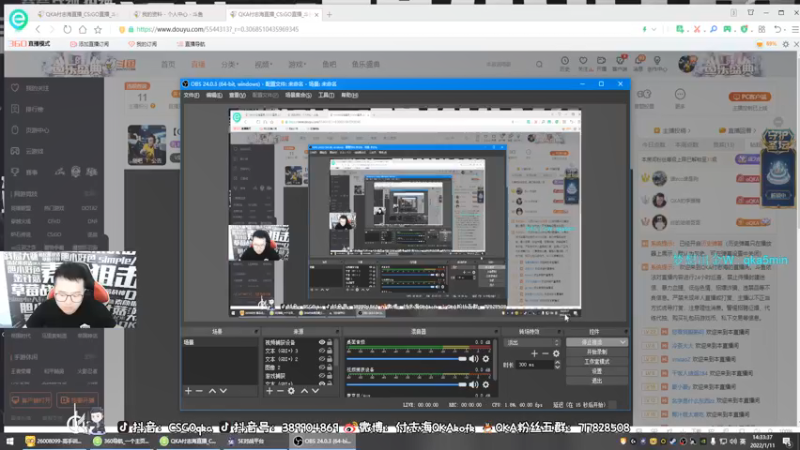This screenshot has width=800, height=450.
Task: Move scene up in OBS Scenes panel
Action: pyautogui.click(x=212, y=391)
